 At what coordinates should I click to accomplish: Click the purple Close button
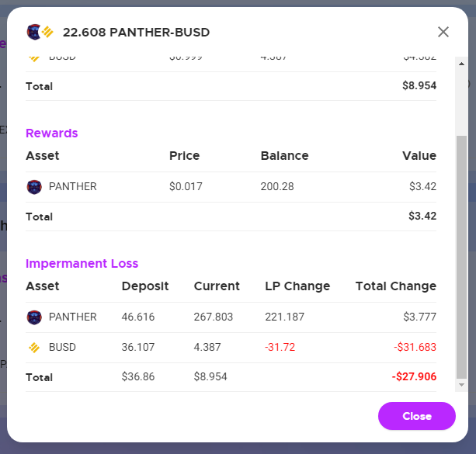[x=416, y=416]
